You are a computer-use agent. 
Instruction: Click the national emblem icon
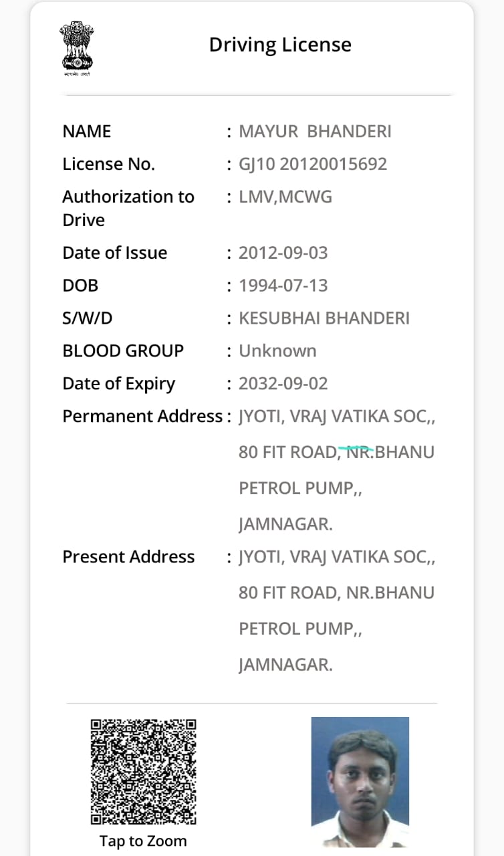pos(77,48)
